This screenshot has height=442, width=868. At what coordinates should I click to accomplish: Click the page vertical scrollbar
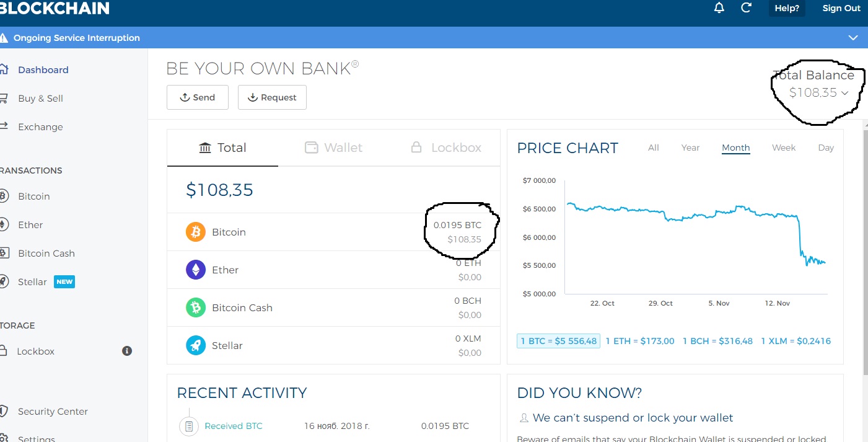coord(865,248)
